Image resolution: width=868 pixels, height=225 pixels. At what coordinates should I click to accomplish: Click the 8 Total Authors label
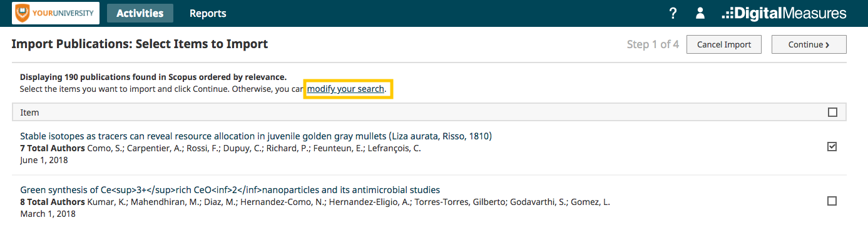pos(53,202)
